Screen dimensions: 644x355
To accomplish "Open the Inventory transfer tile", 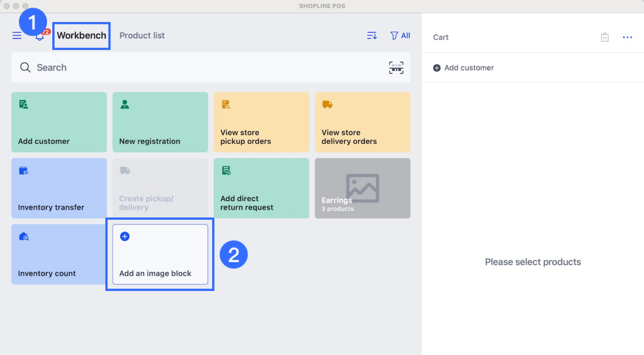I will click(59, 188).
